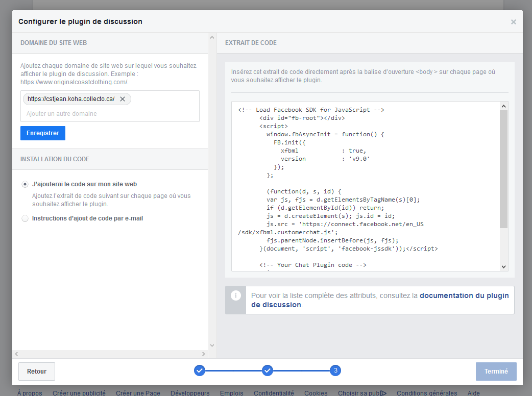
Task: Click the "Configurer le plugin de discussion" title
Action: [x=80, y=21]
